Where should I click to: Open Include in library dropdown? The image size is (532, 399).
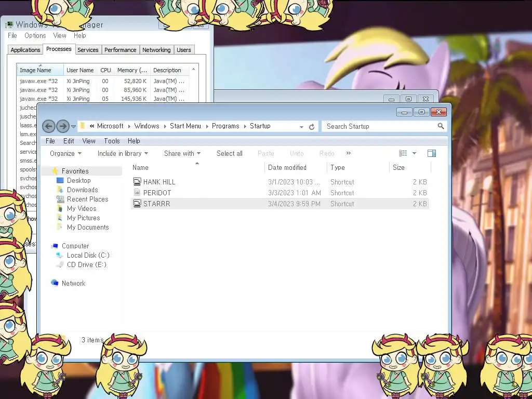click(x=123, y=153)
